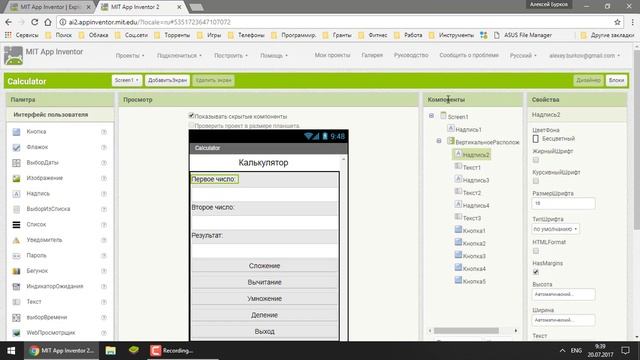Open the Построить menu
This screenshot has width=640, height=360.
pyautogui.click(x=231, y=56)
